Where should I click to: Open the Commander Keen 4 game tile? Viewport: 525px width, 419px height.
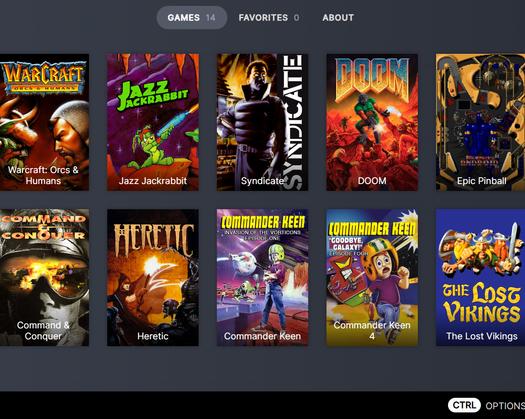point(372,277)
